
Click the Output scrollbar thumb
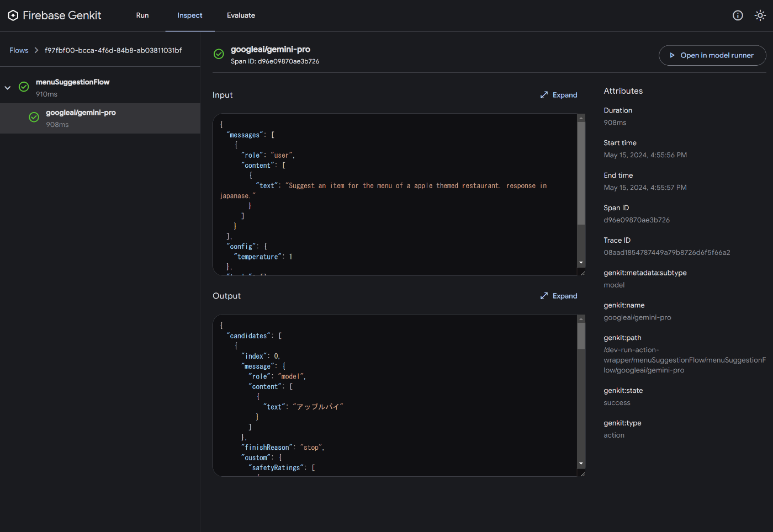pos(581,336)
